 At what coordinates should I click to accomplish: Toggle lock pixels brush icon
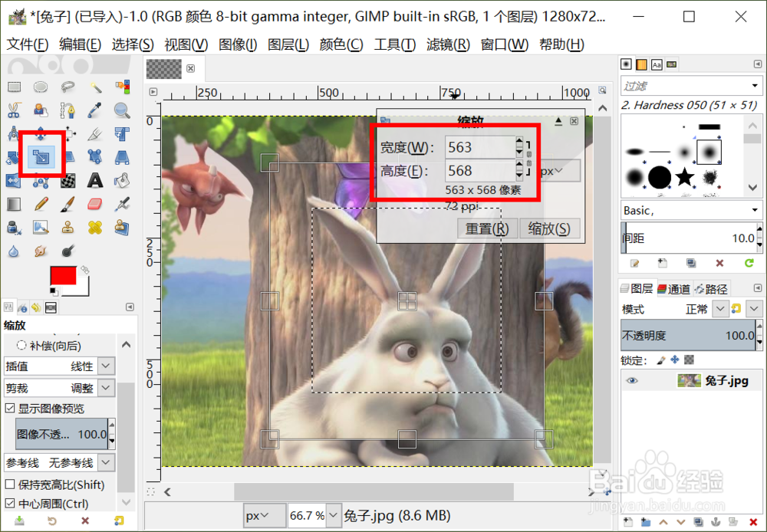click(x=661, y=360)
